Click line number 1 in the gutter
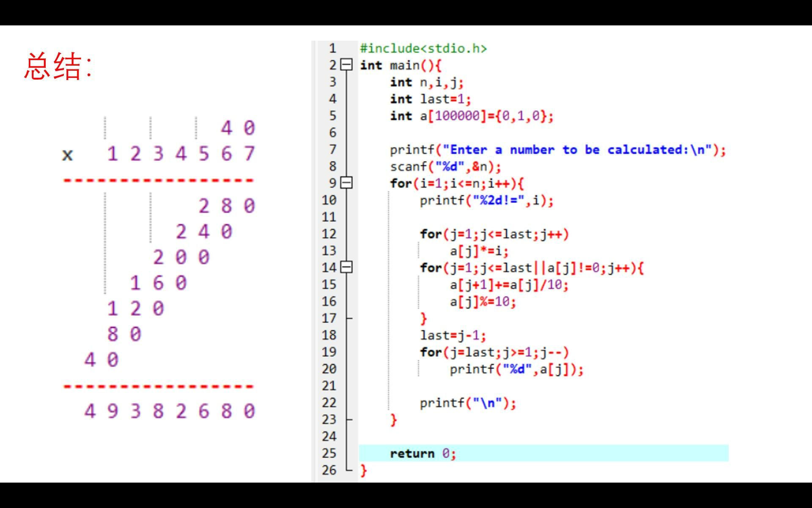This screenshot has height=508, width=812. (x=333, y=48)
